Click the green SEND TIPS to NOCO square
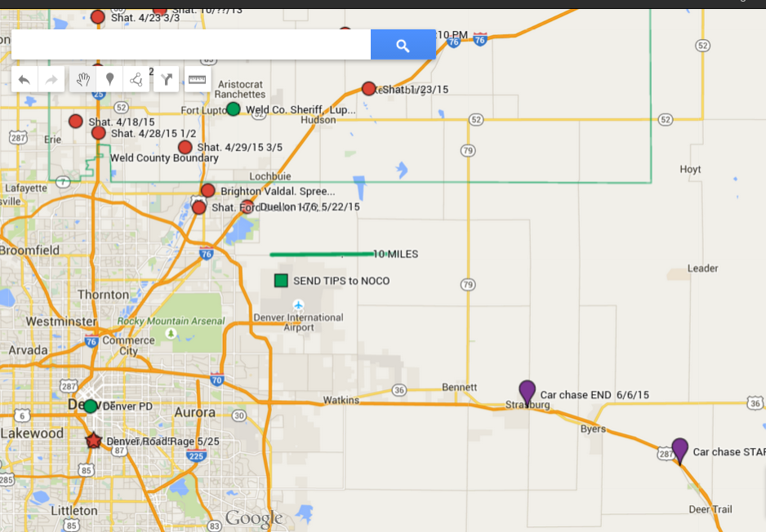This screenshot has width=766, height=532. click(281, 281)
